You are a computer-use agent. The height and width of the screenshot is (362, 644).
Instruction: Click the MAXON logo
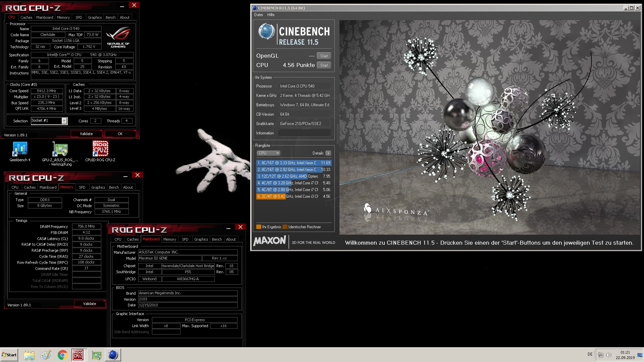click(x=270, y=241)
